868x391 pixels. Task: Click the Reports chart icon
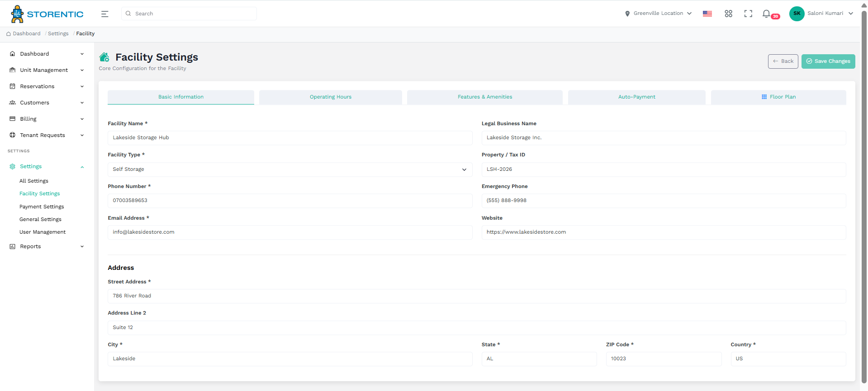(13, 246)
